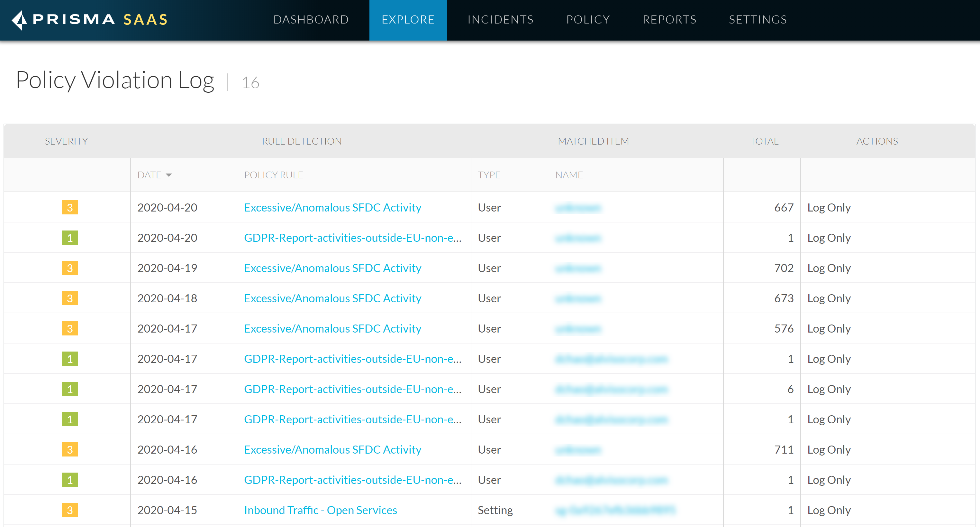The width and height of the screenshot is (980, 527).
Task: Click blurred user name in 667 total row
Action: pos(577,208)
